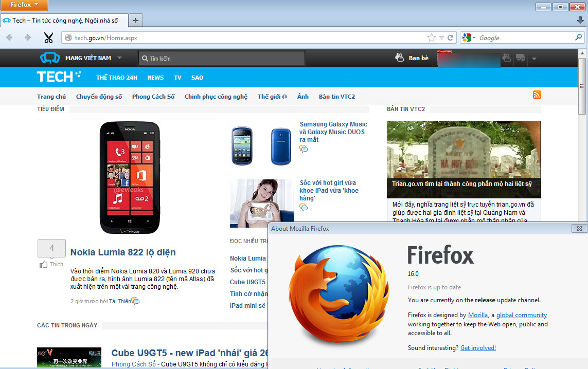Viewport: 588px width, 369px height.
Task: Open Nokia Lumia item in most-read list
Action: 248,259
